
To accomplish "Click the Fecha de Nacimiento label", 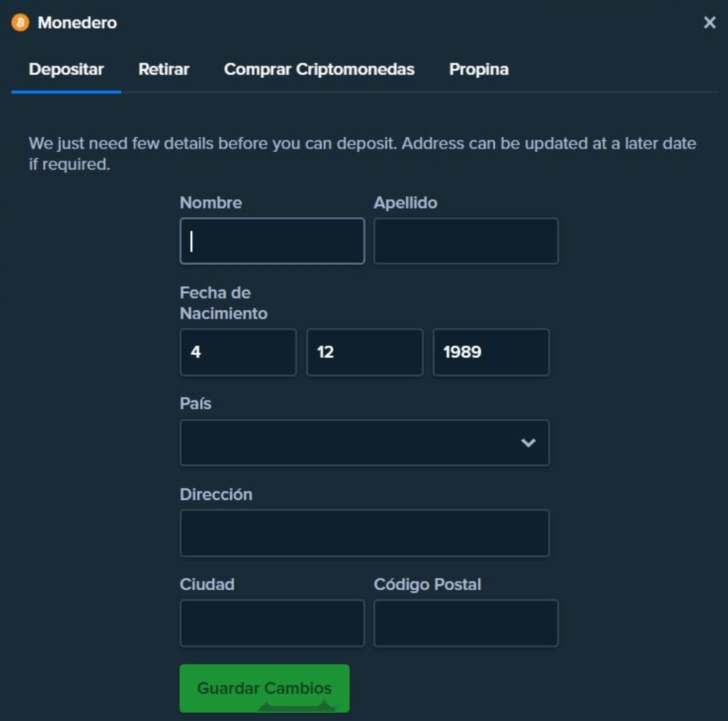I will (223, 303).
